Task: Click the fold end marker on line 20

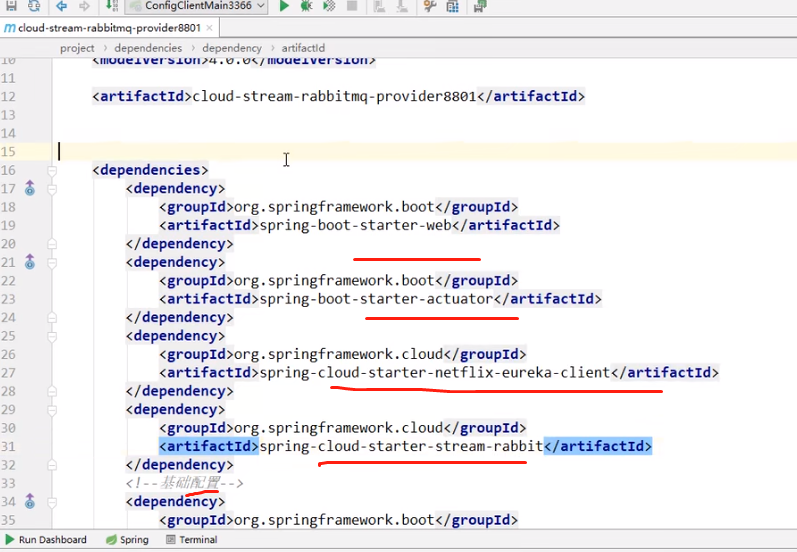Action: point(52,244)
